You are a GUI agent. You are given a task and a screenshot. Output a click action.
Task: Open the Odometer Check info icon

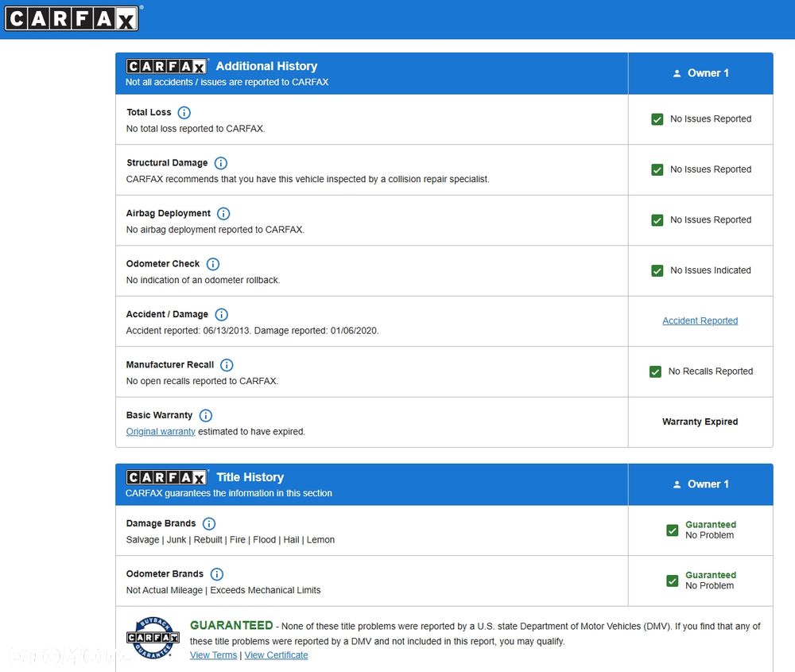[213, 264]
